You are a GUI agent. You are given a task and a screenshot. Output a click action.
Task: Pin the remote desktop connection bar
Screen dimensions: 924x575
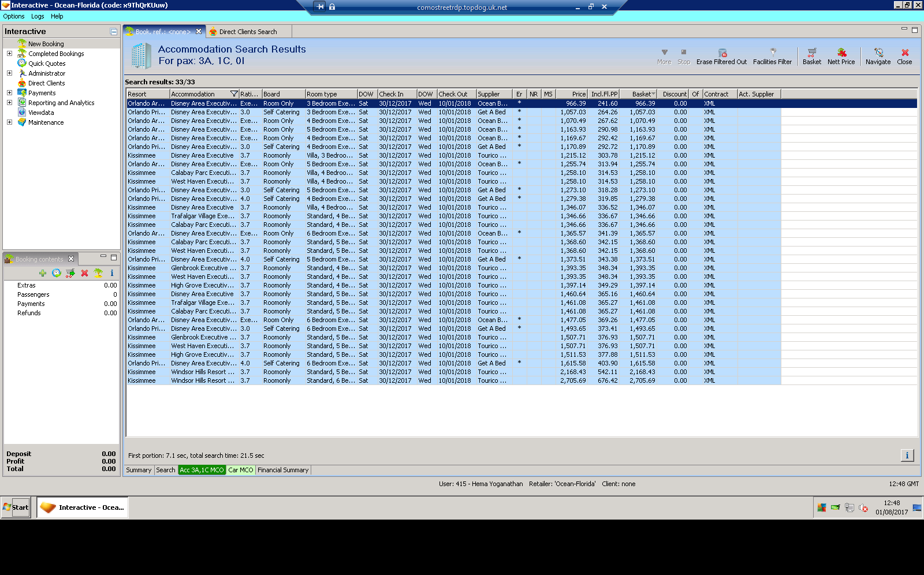tap(320, 7)
